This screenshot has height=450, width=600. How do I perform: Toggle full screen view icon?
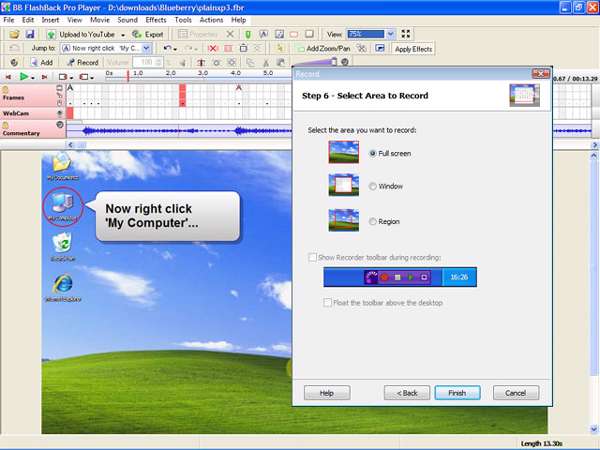(406, 34)
